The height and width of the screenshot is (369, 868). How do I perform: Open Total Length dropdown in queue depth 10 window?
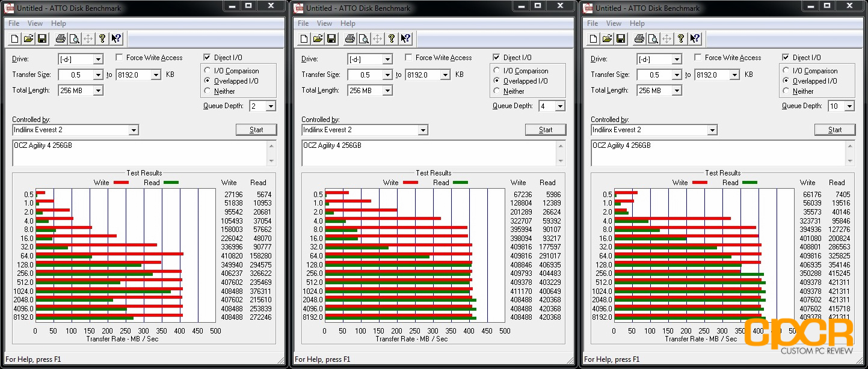click(677, 91)
